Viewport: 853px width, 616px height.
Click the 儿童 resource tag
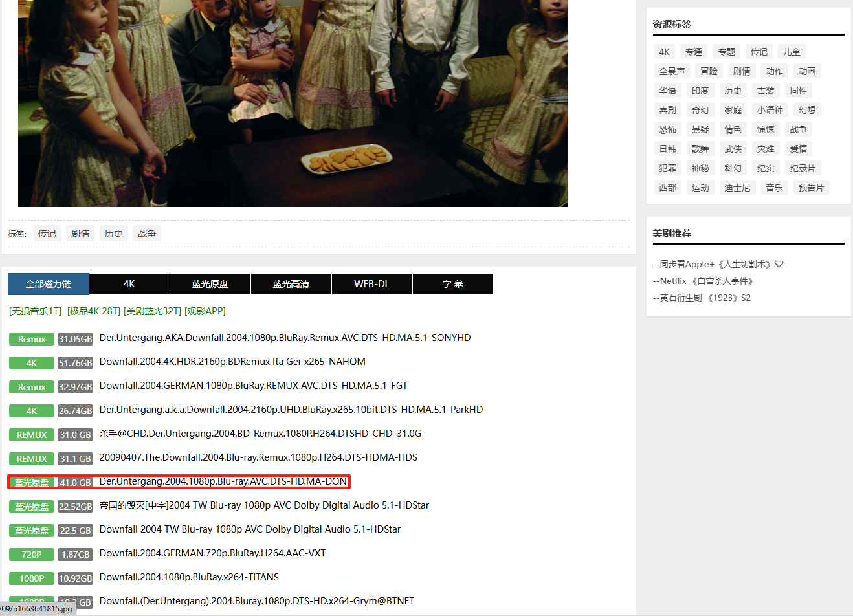pyautogui.click(x=792, y=52)
